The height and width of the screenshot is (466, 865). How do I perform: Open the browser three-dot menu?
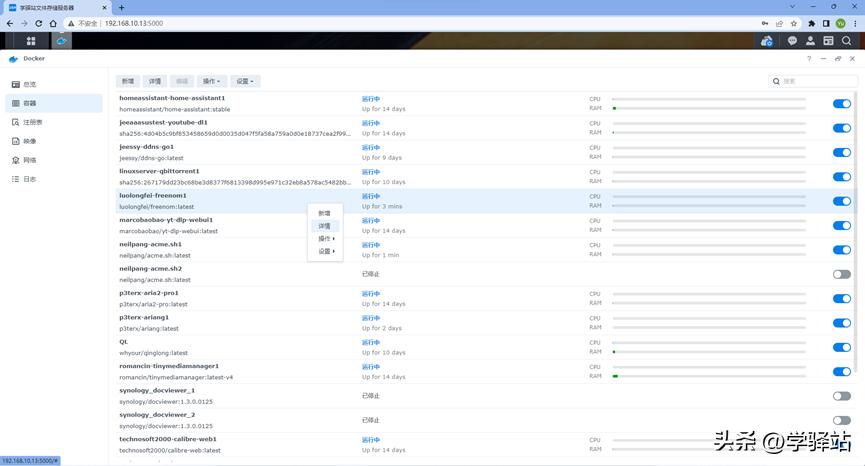point(855,23)
